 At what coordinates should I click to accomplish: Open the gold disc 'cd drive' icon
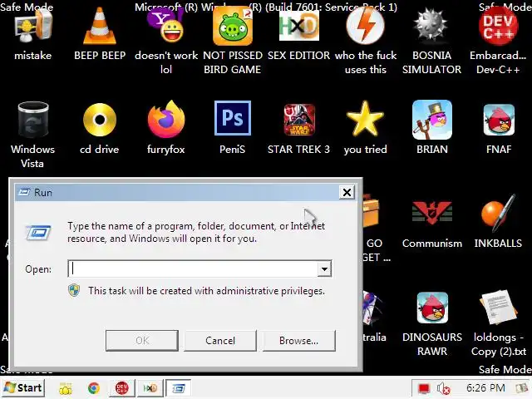[100, 120]
